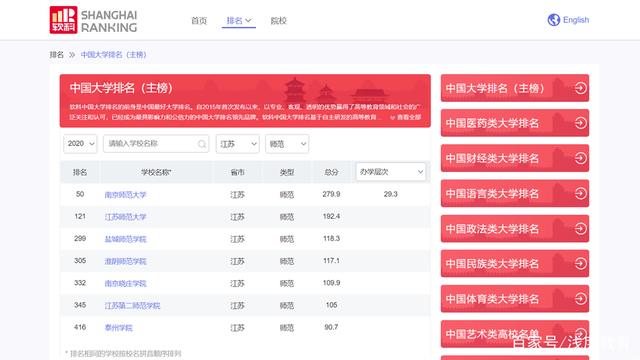Viewport: 640px width, 360px height.
Task: Click the 类型 column header
Action: [x=287, y=172]
